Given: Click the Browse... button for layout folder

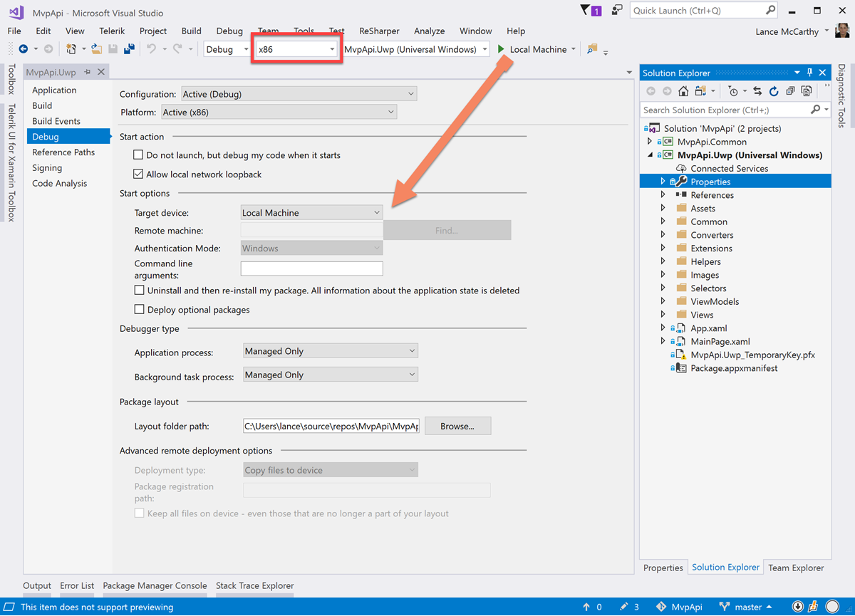Looking at the screenshot, I should point(457,427).
